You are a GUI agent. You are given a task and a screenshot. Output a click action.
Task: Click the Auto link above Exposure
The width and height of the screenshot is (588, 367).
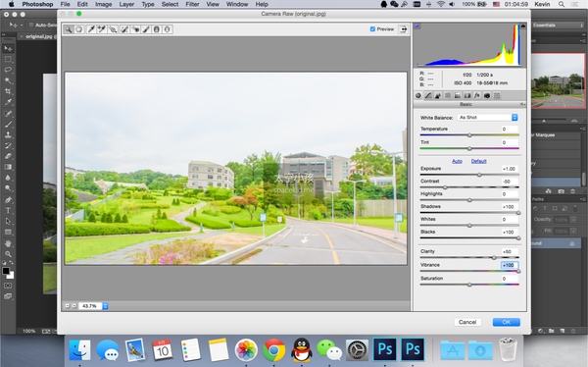pos(457,161)
